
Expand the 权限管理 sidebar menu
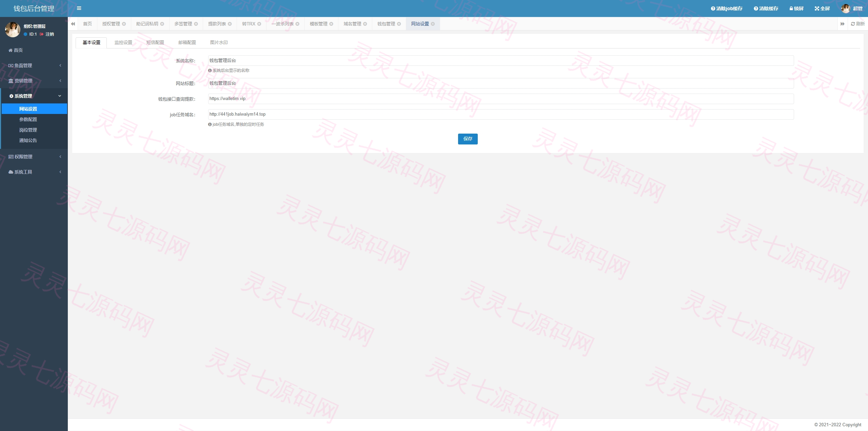click(34, 157)
